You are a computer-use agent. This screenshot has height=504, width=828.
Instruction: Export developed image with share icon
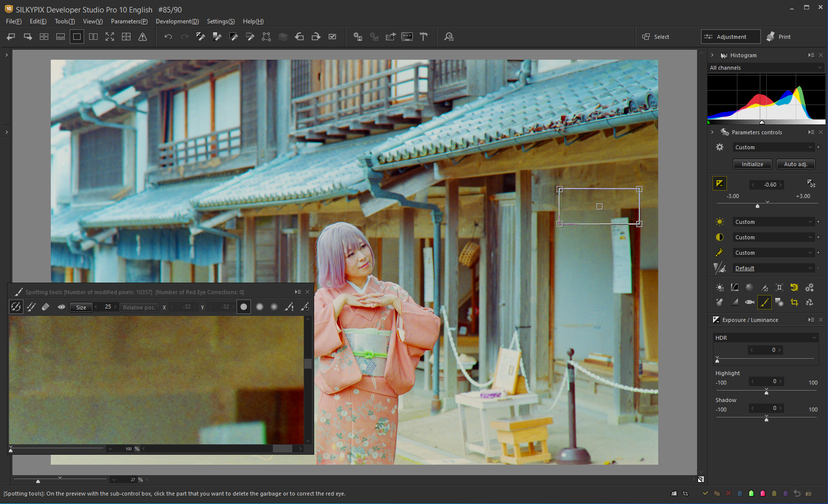[390, 37]
